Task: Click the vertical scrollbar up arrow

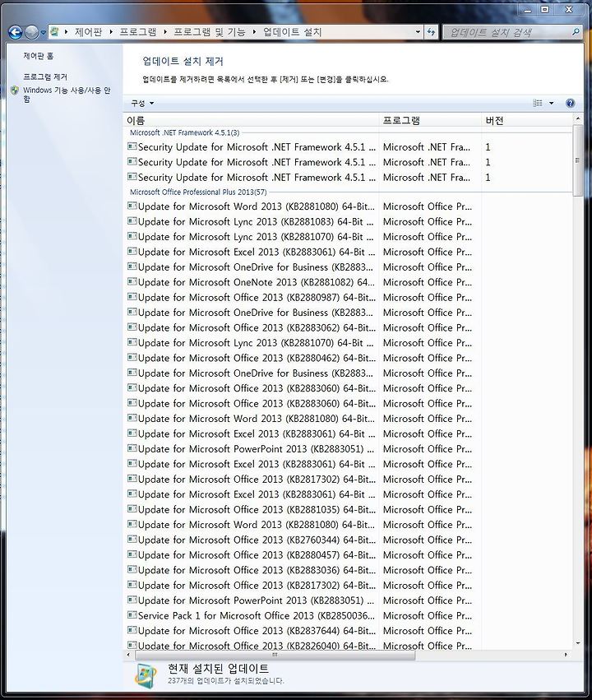Action: tap(578, 118)
